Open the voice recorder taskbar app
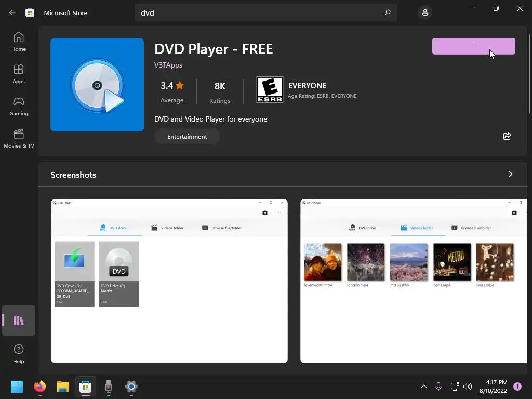This screenshot has height=399, width=532. [x=108, y=387]
